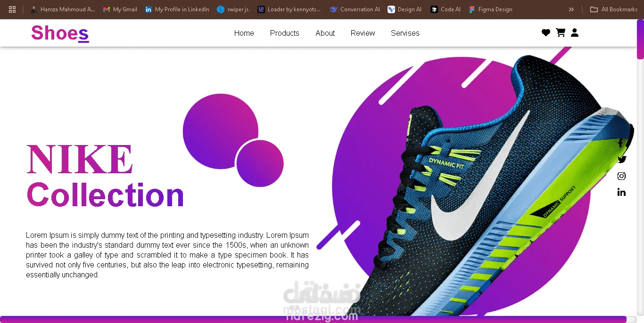Open the Hamza Mahmoud bookmark
Viewport: 644px width, 323px height.
pyautogui.click(x=62, y=9)
